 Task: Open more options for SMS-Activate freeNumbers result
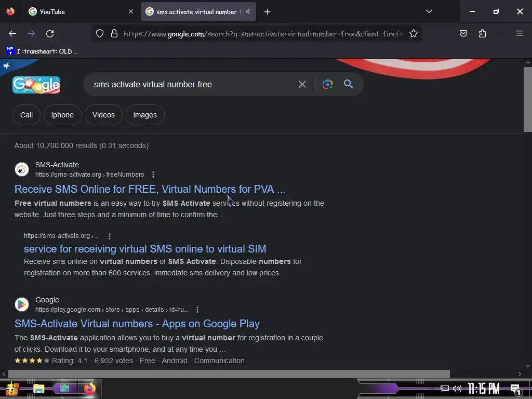[x=153, y=175]
